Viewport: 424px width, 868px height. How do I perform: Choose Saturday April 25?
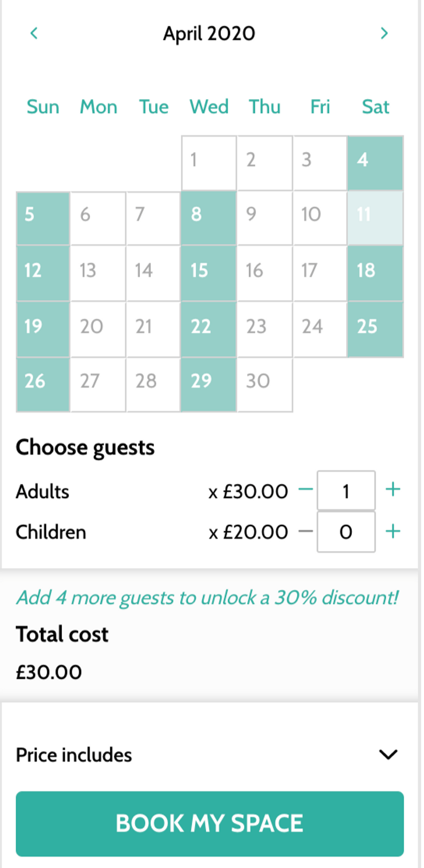(x=375, y=329)
